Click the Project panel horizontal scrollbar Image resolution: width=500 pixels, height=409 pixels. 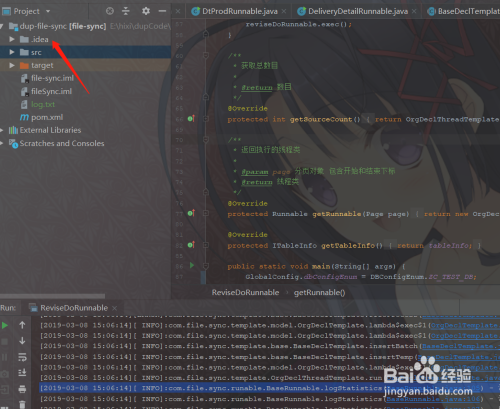[x=52, y=296]
